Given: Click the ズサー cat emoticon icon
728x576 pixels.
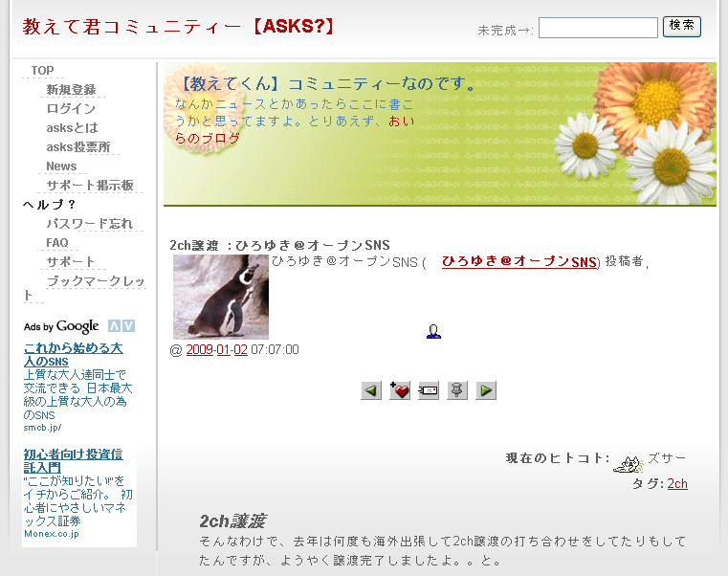Looking at the screenshot, I should (629, 464).
